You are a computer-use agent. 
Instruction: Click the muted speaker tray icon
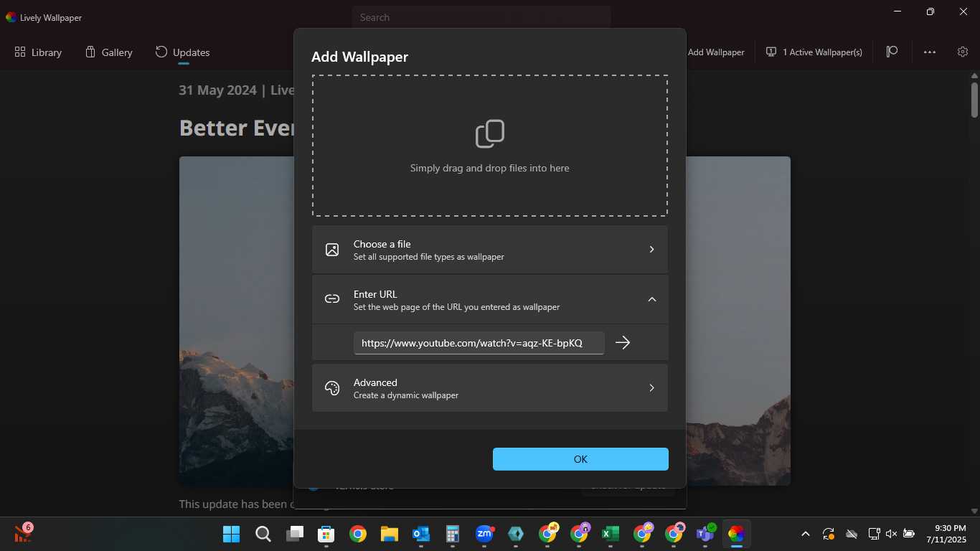[x=892, y=534]
